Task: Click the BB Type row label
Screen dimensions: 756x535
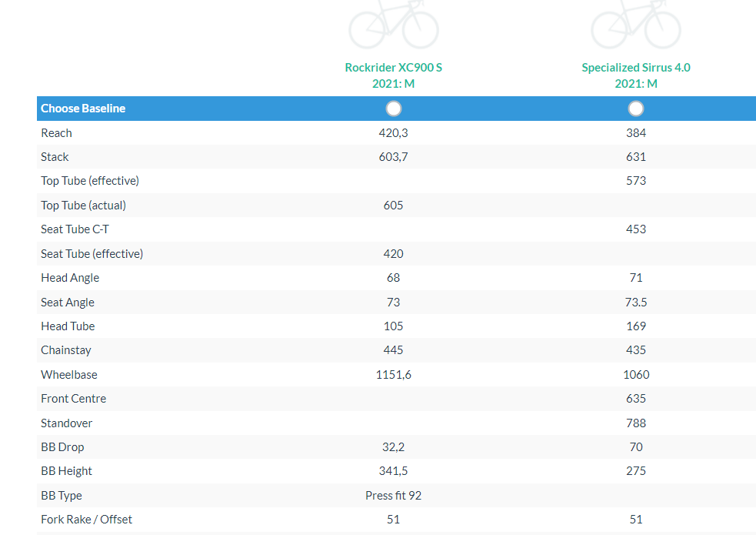Action: (62, 496)
